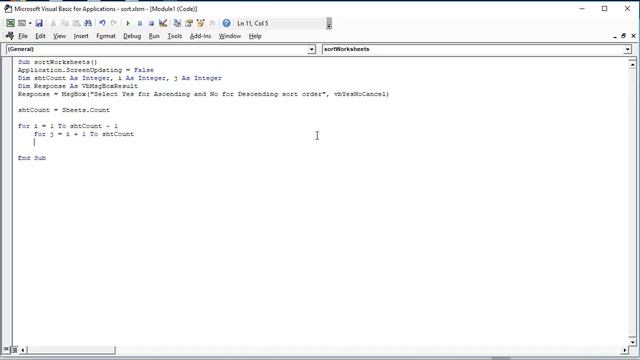The width and height of the screenshot is (640, 360).
Task: Open the Insert menu
Action: tap(81, 36)
